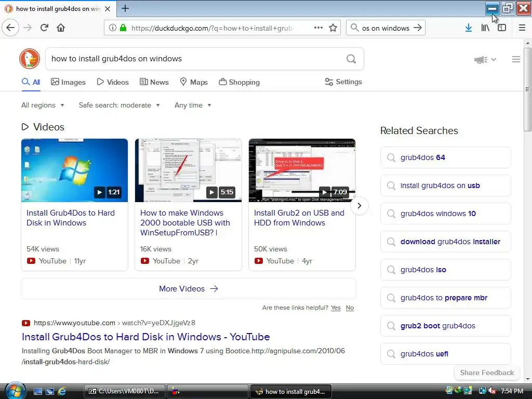Image resolution: width=532 pixels, height=399 pixels.
Task: Open the DuckDuckGo side menu
Action: click(516, 59)
